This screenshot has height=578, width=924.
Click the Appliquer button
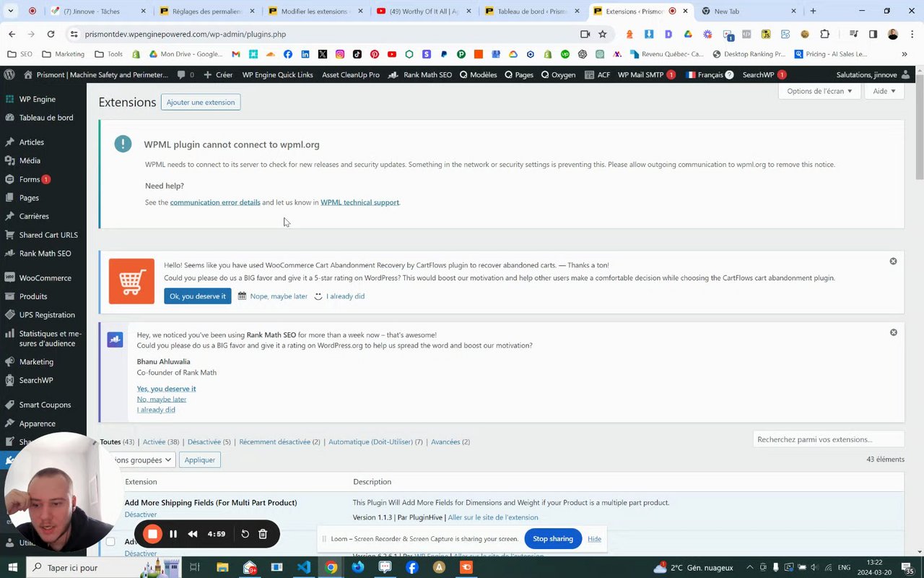coord(199,460)
